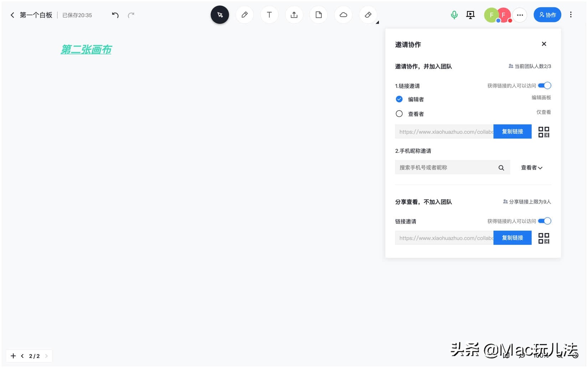Show QR code for team invite
Screen dimensions: 588x368
[x=544, y=132]
